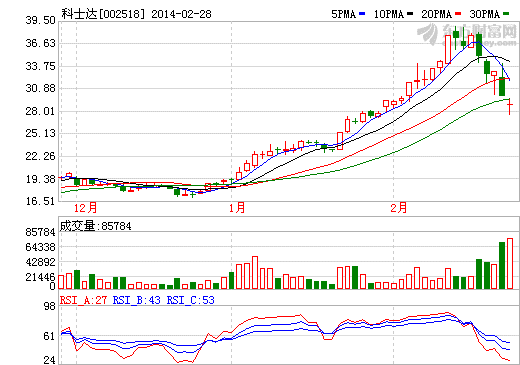Click the 30PMA green legend swatch
The width and height of the screenshot is (520, 365).
pyautogui.click(x=506, y=14)
